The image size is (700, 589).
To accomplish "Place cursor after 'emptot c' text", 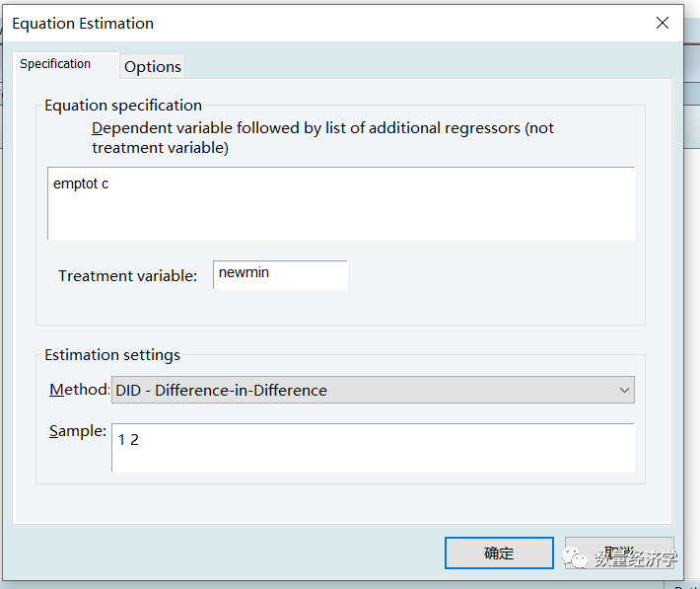I will (110, 184).
